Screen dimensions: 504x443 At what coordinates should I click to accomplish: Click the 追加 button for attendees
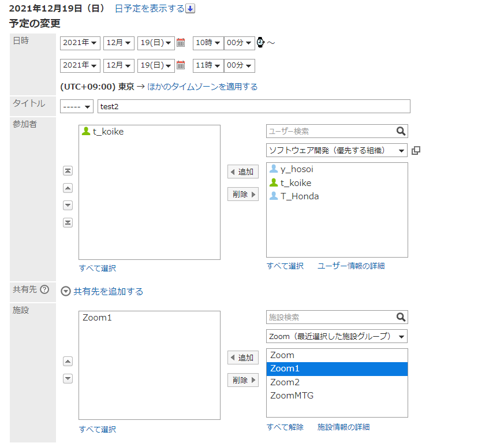[242, 172]
